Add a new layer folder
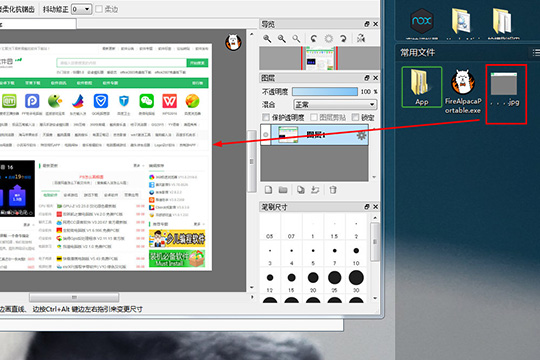The image size is (540, 360). pyautogui.click(x=283, y=190)
